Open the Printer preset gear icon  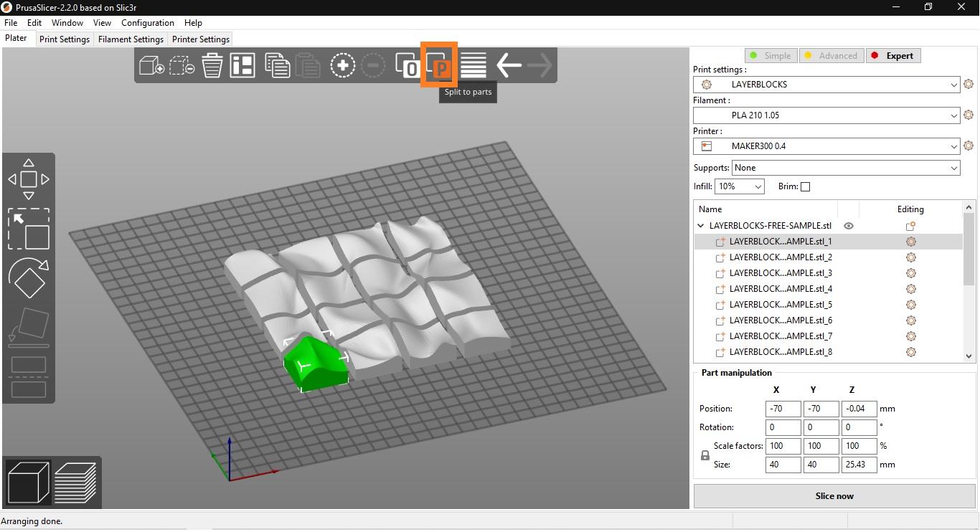[x=969, y=146]
